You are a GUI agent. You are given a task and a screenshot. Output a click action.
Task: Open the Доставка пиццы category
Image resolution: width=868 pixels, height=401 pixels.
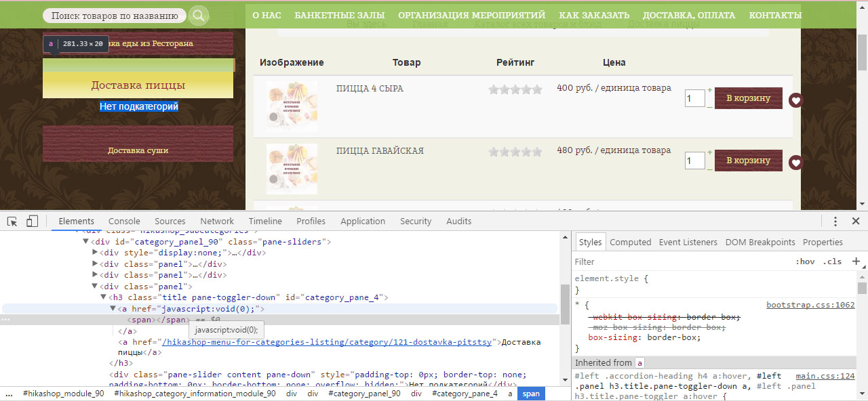138,85
